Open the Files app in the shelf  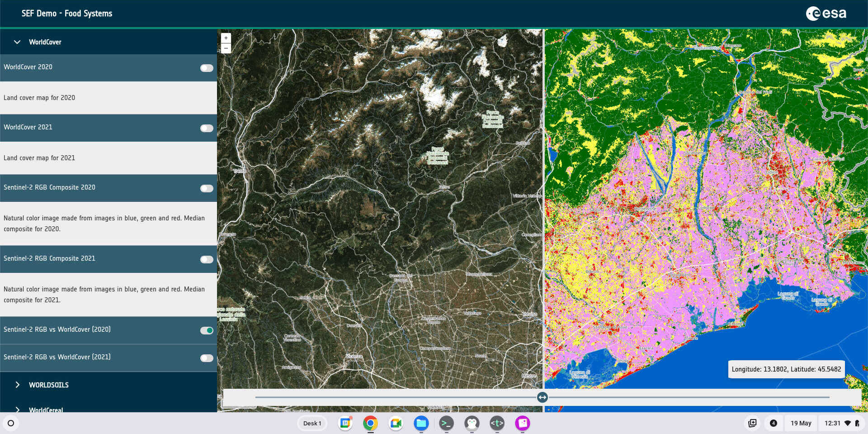point(421,423)
